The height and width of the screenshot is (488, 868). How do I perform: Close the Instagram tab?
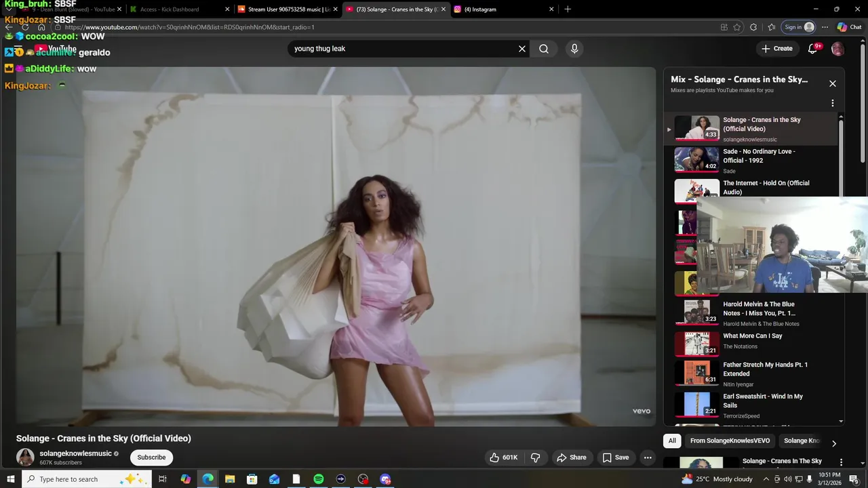(551, 9)
